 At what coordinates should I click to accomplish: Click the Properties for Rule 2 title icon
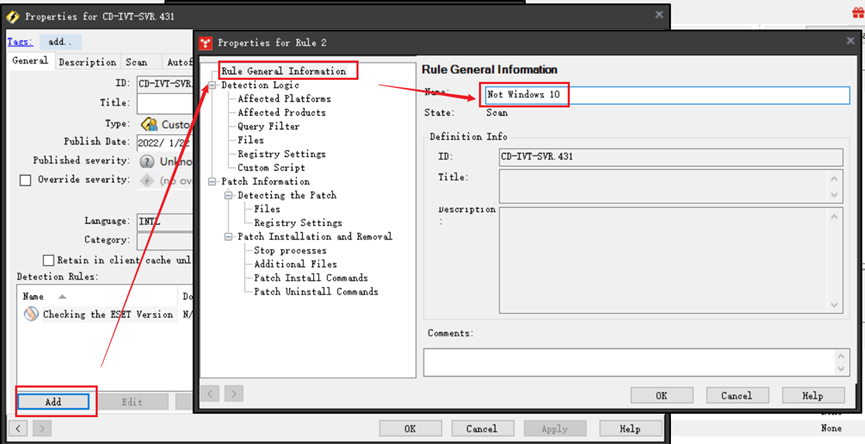[206, 43]
